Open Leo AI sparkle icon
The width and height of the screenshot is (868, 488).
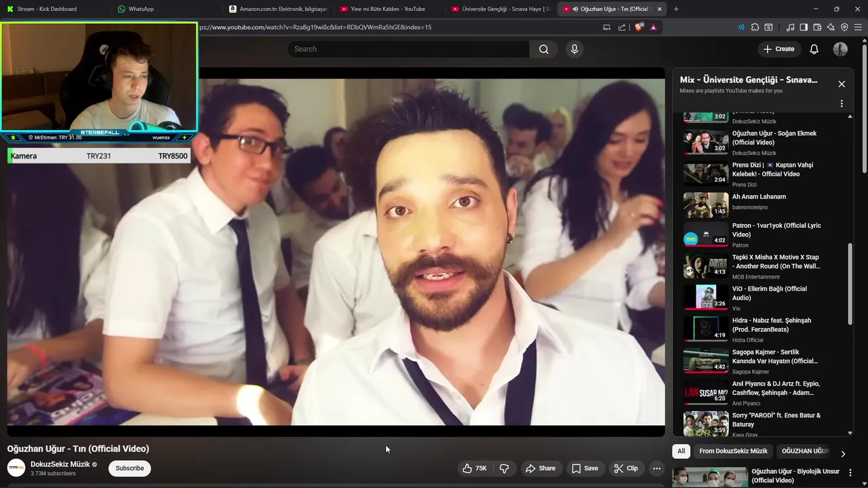pos(831,27)
